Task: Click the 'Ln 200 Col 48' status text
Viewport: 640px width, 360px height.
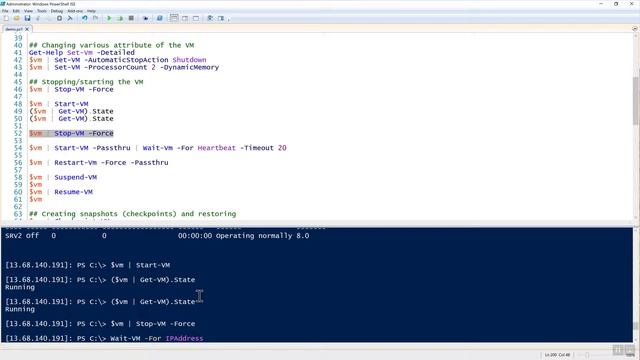Action: tap(557, 355)
